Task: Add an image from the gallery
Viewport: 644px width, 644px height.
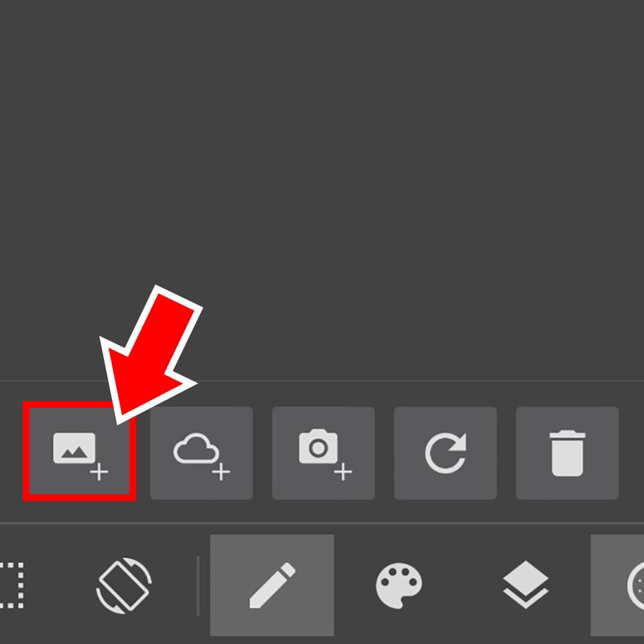Action: tap(79, 453)
